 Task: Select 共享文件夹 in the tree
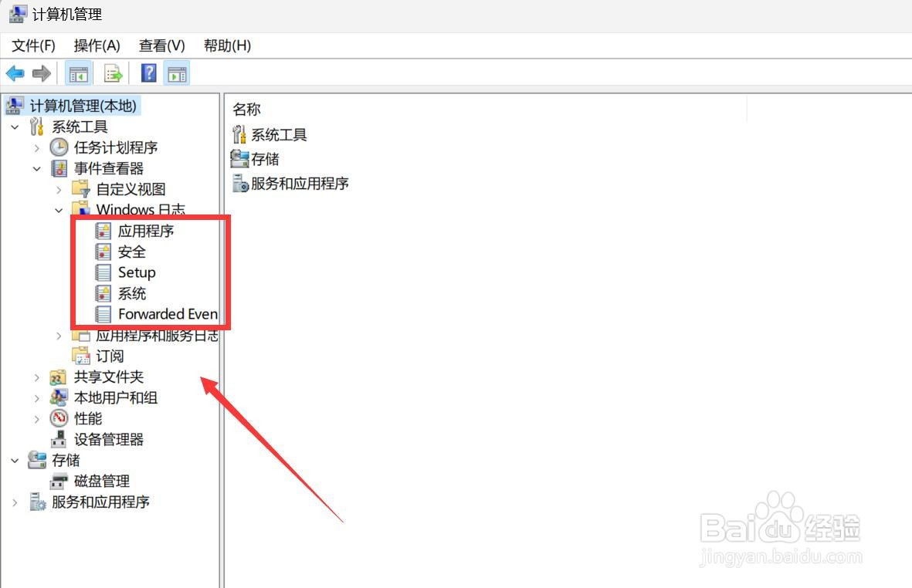[109, 377]
